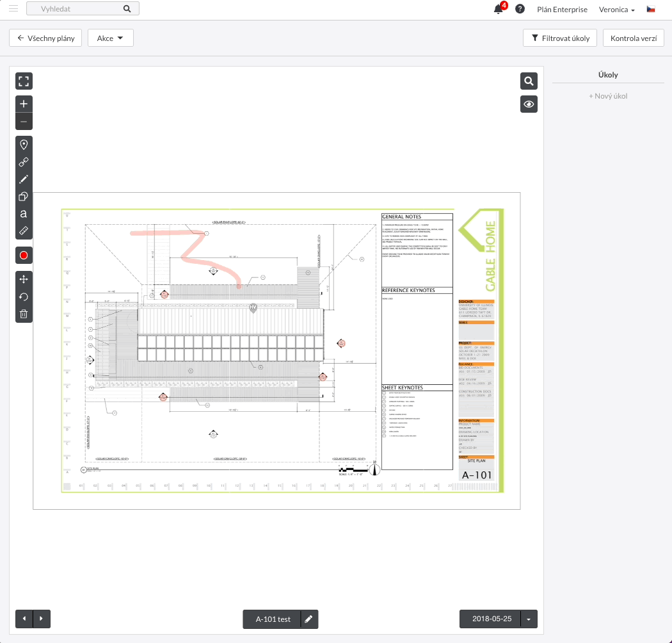Select the text annotation tool
Viewport: 672px width, 643px height.
pos(24,214)
